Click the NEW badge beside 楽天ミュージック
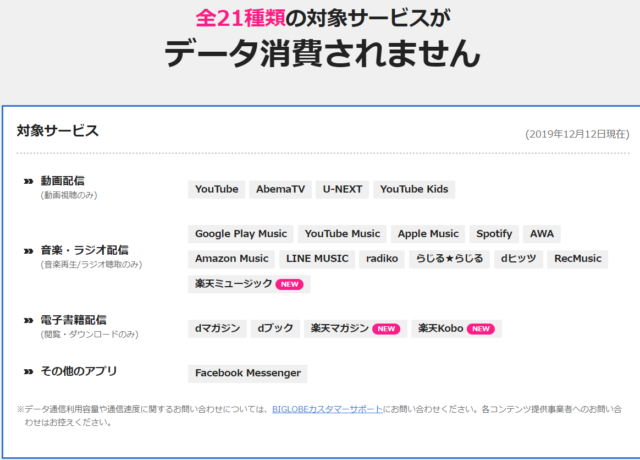Viewport: 640px width, 460px height. pos(289,284)
